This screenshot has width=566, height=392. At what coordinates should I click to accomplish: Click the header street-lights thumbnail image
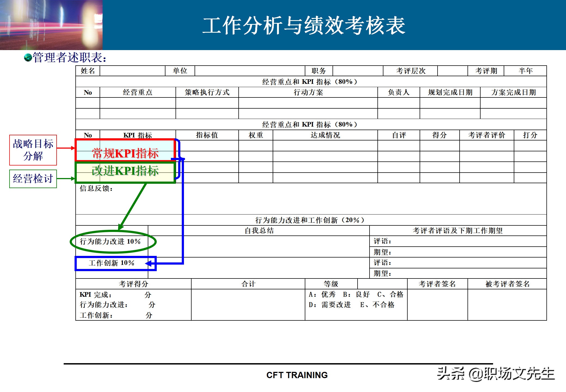pyautogui.click(x=51, y=25)
